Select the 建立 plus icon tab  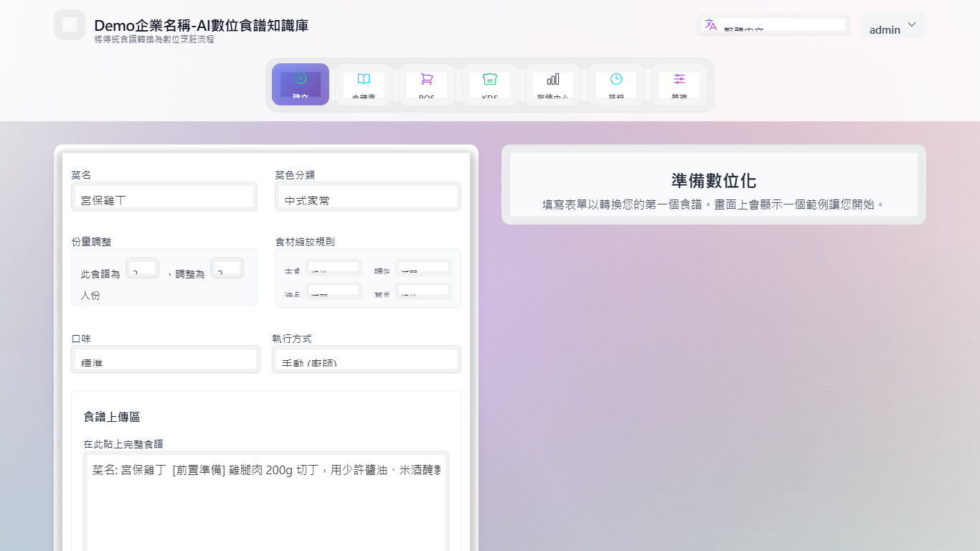[x=300, y=84]
